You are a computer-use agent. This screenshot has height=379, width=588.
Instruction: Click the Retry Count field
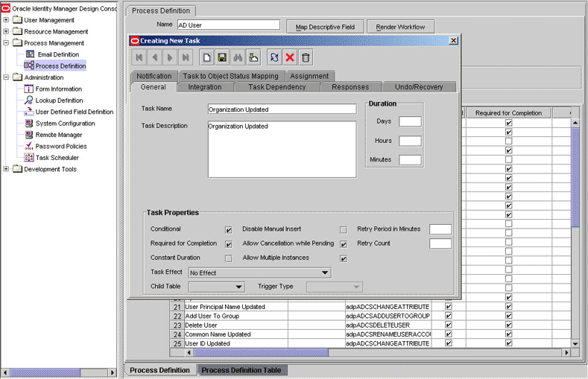(x=440, y=243)
